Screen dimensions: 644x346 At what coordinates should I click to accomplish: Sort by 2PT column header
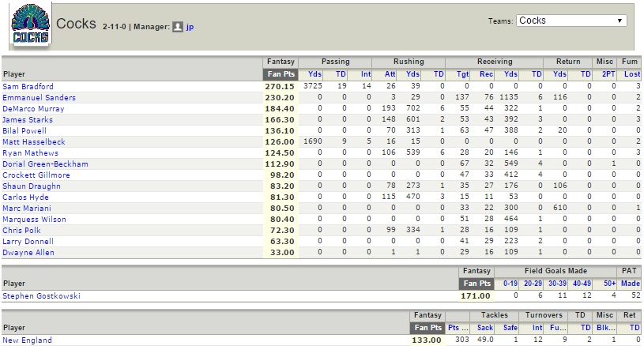pos(608,74)
